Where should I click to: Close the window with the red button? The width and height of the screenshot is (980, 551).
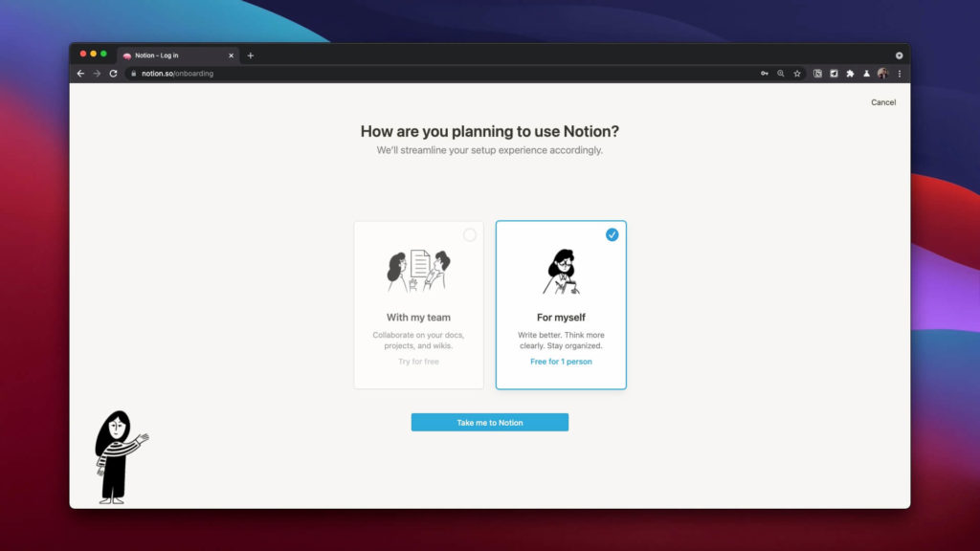83,54
